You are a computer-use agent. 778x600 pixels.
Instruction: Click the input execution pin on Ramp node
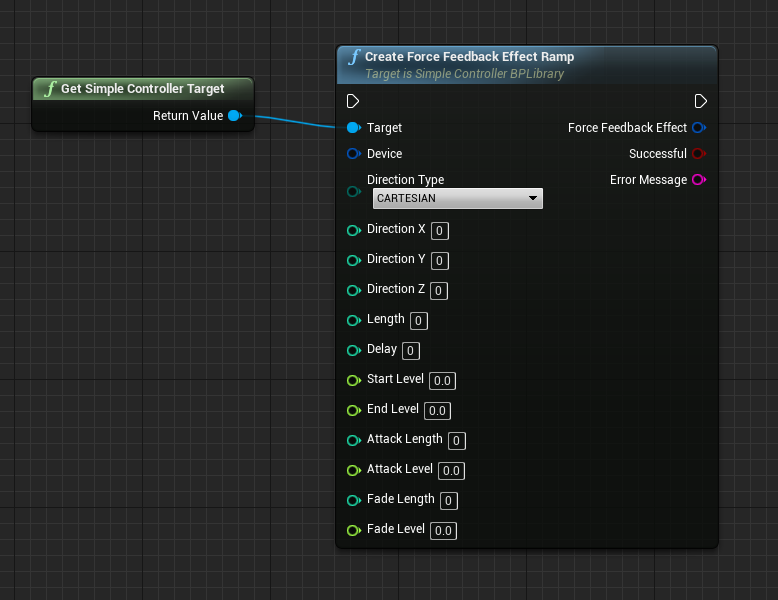tap(353, 101)
